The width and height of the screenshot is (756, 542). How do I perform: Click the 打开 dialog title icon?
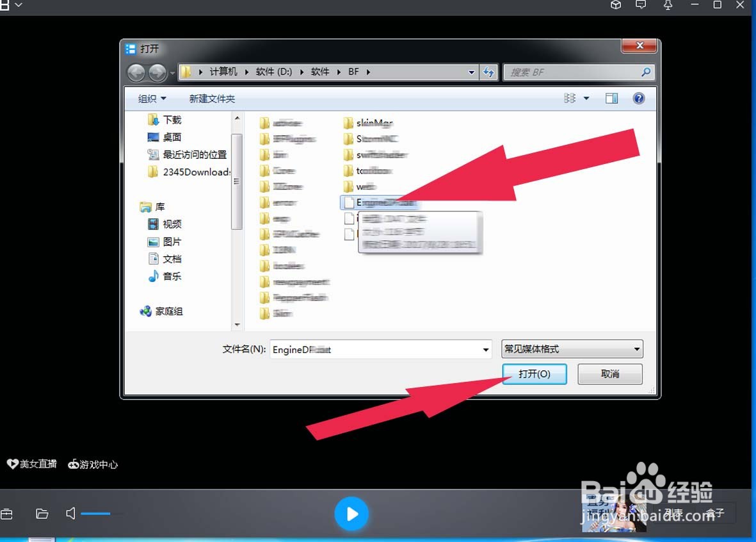coord(130,49)
